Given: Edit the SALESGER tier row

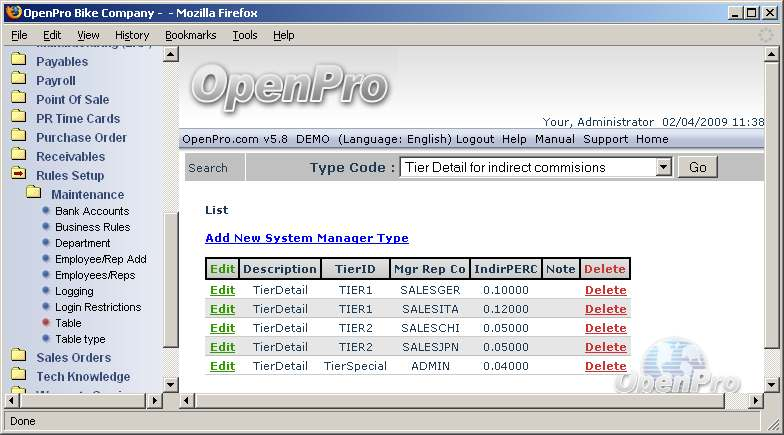Looking at the screenshot, I should [x=222, y=290].
